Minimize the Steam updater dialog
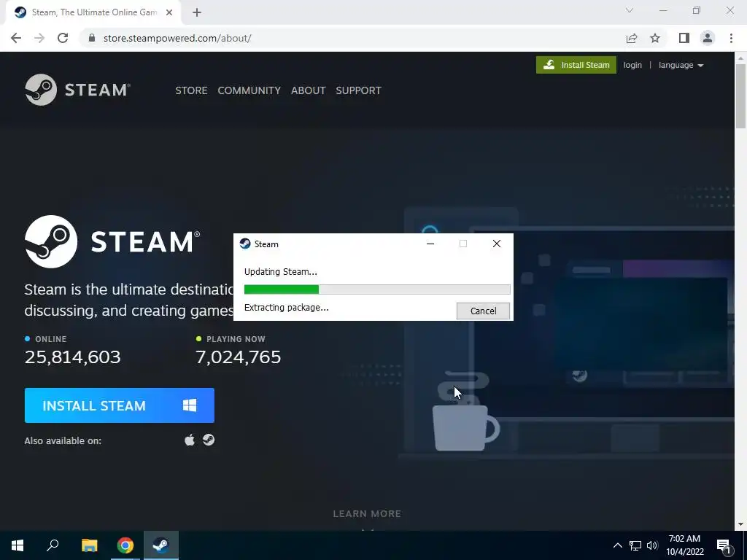This screenshot has height=560, width=747. [x=430, y=244]
